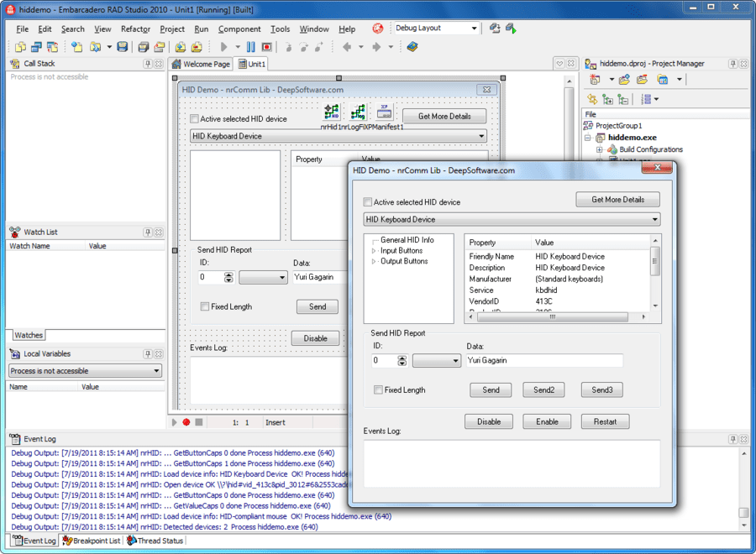756x554 pixels.
Task: Toggle Fixed Length checkbox on form designer
Action: point(206,307)
